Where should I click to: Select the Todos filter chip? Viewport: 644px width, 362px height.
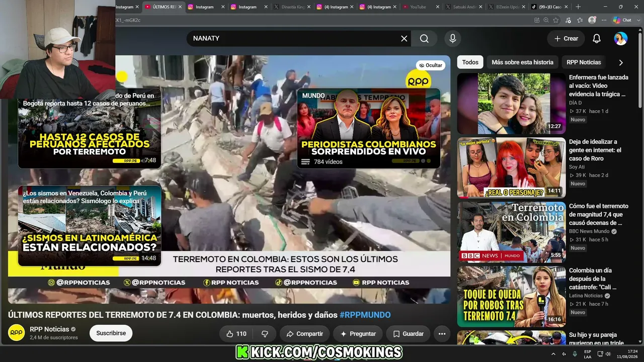click(x=470, y=62)
